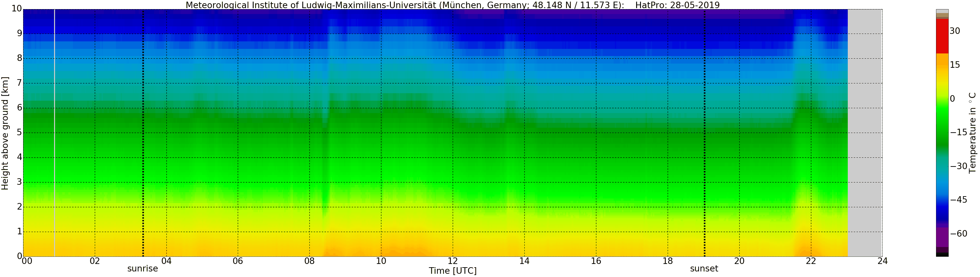Select the '2' height axis tick label
This screenshot has width=980, height=277.
(x=19, y=207)
